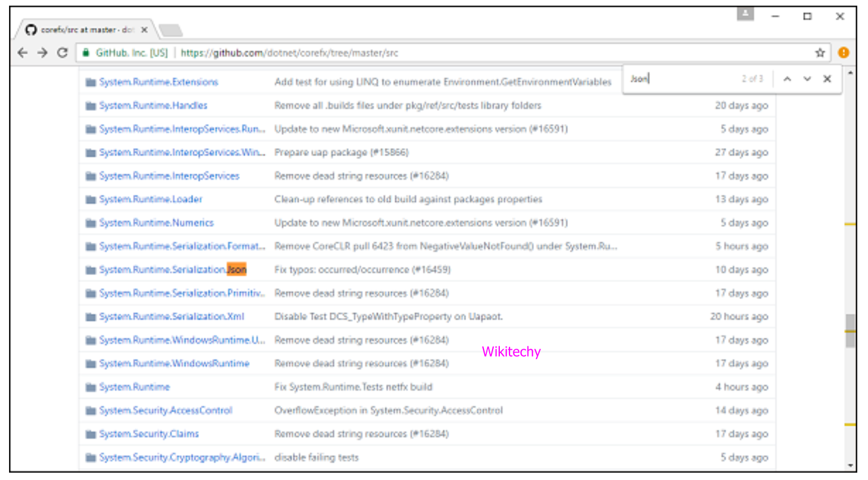
Task: Open commit 'disable failing tests'
Action: pyautogui.click(x=317, y=457)
